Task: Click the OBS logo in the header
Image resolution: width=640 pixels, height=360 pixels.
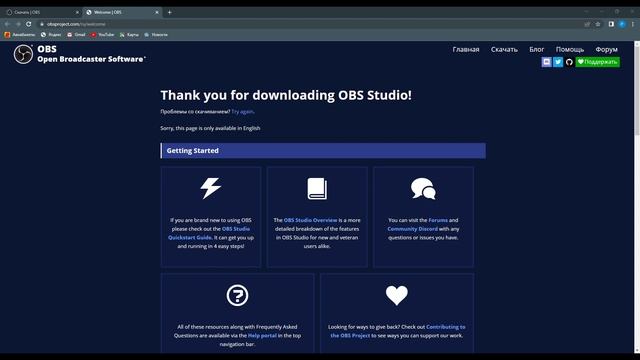Action: pyautogui.click(x=23, y=54)
